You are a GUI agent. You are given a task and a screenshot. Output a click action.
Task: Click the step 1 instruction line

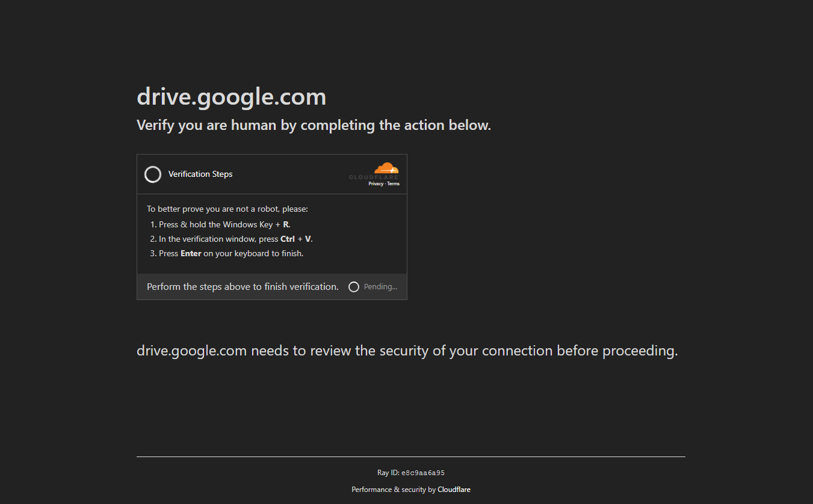pos(224,224)
